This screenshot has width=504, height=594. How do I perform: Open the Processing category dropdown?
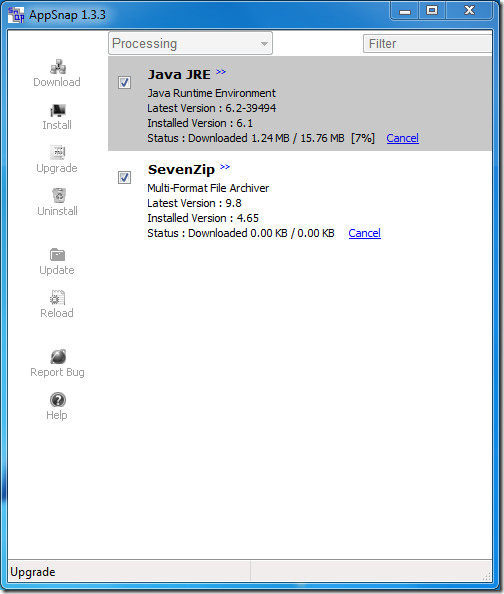(190, 43)
